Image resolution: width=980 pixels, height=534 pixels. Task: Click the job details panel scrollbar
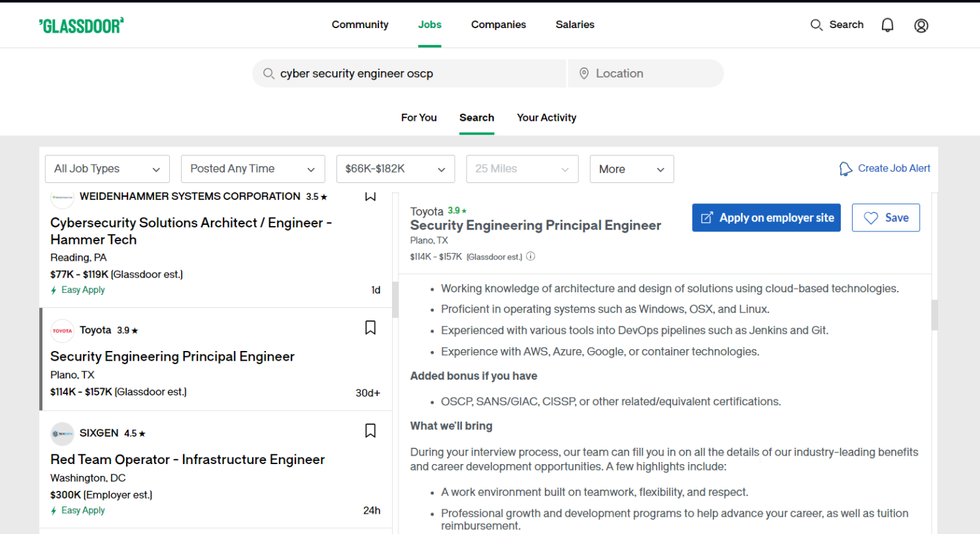pyautogui.click(x=934, y=315)
